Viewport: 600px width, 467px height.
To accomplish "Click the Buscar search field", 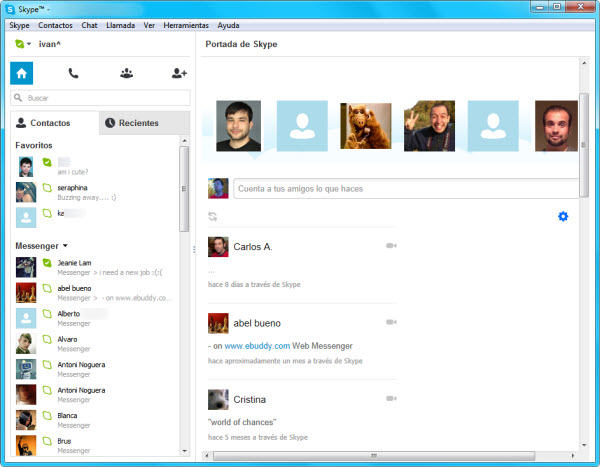I will point(100,98).
